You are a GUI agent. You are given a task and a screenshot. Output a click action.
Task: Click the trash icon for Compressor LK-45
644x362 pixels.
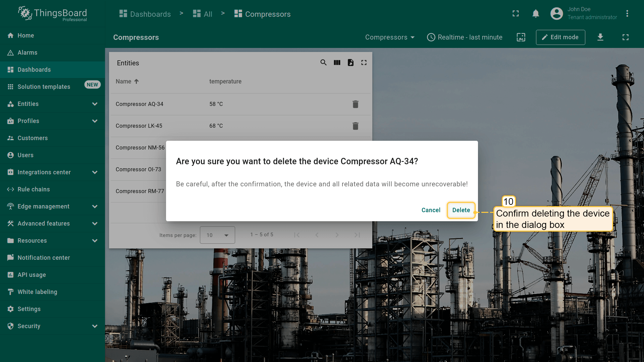356,126
